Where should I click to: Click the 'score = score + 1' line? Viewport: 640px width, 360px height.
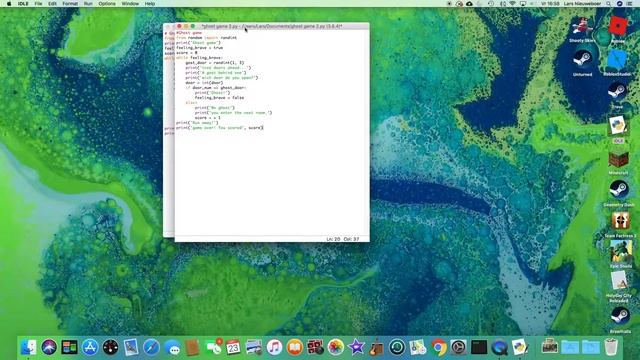click(207, 118)
